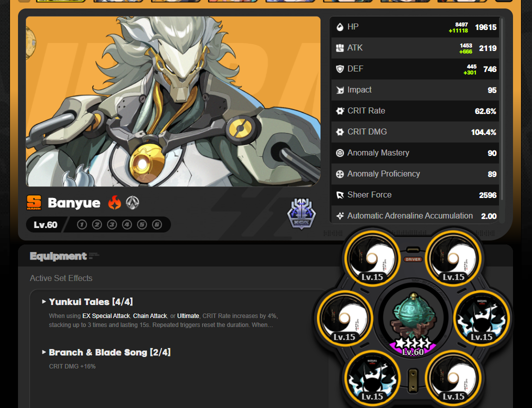Click the DEF total value 746
The width and height of the screenshot is (532, 408).
click(490, 69)
